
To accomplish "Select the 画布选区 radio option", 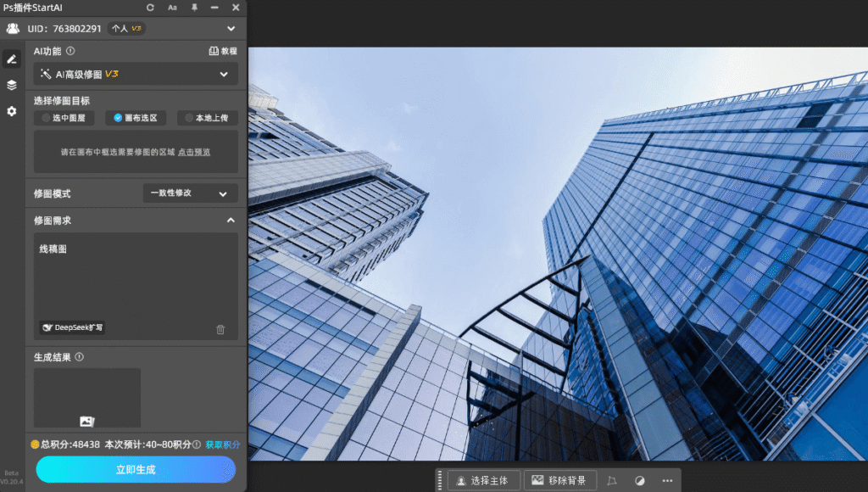I will [x=136, y=118].
